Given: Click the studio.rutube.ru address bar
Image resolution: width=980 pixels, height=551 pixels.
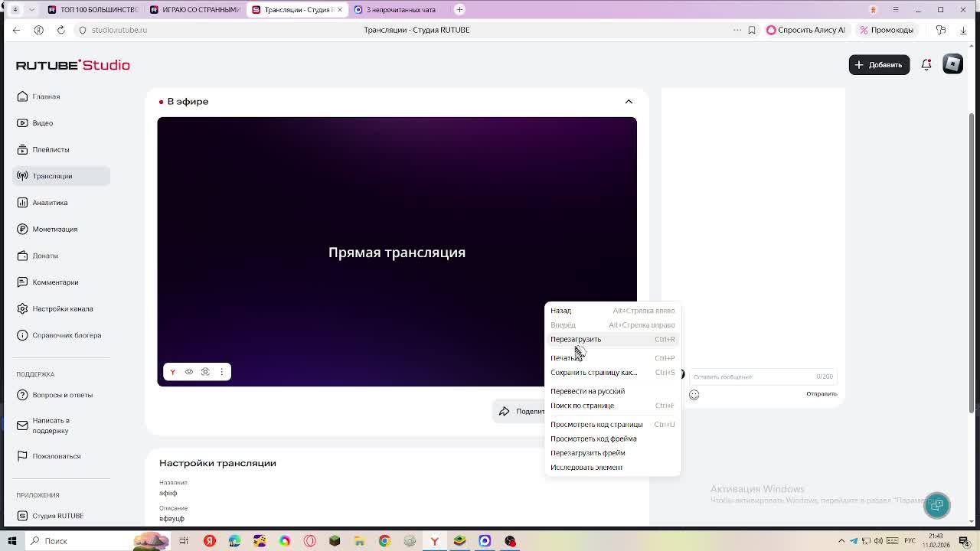Looking at the screenshot, I should [x=119, y=30].
